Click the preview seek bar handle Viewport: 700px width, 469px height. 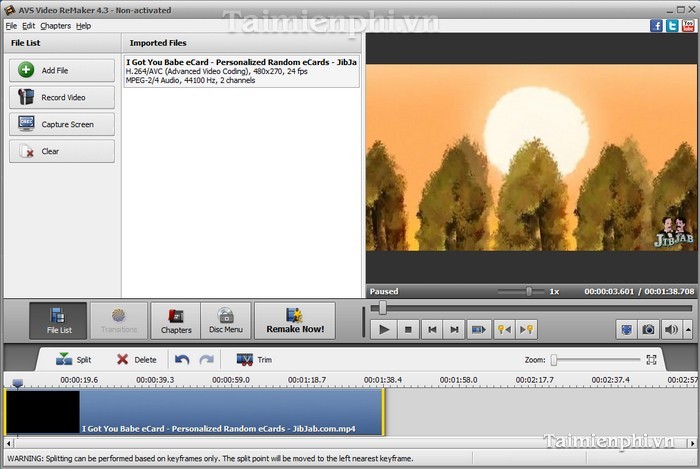point(383,307)
